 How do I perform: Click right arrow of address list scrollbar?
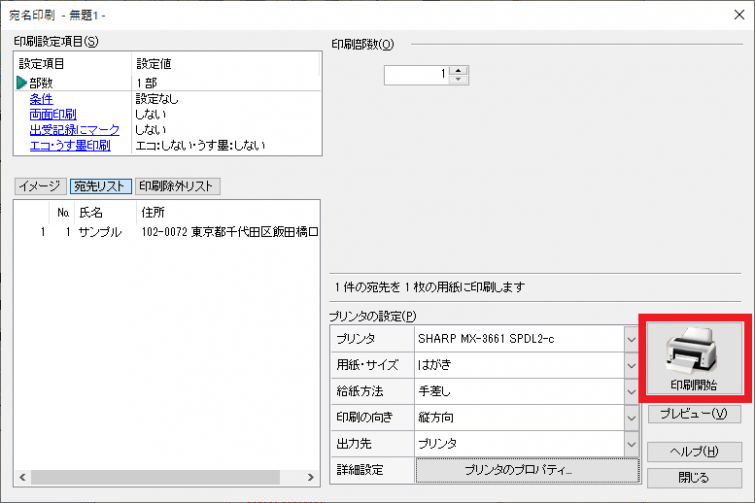(x=311, y=477)
